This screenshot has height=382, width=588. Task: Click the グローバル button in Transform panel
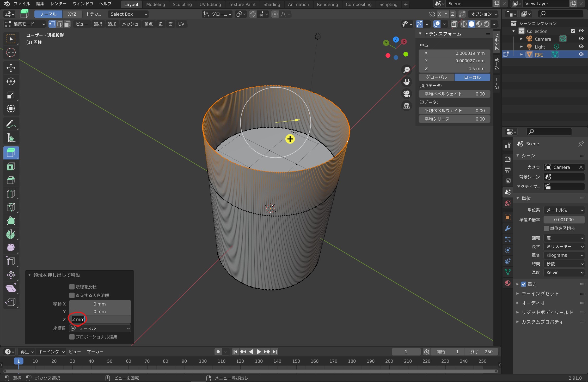[x=436, y=77]
